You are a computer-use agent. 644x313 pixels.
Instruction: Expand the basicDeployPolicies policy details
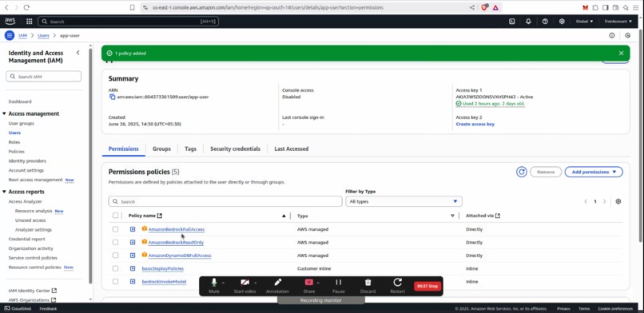(133, 268)
